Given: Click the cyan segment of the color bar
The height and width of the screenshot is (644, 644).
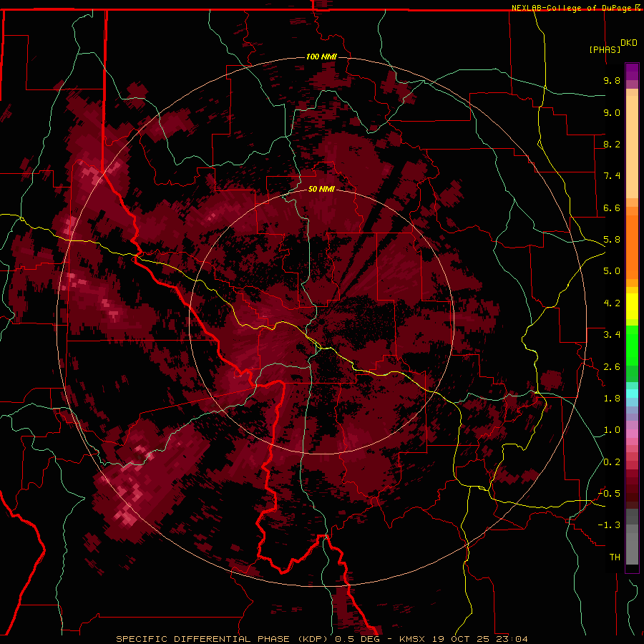Looking at the screenshot, I should pyautogui.click(x=632, y=393).
